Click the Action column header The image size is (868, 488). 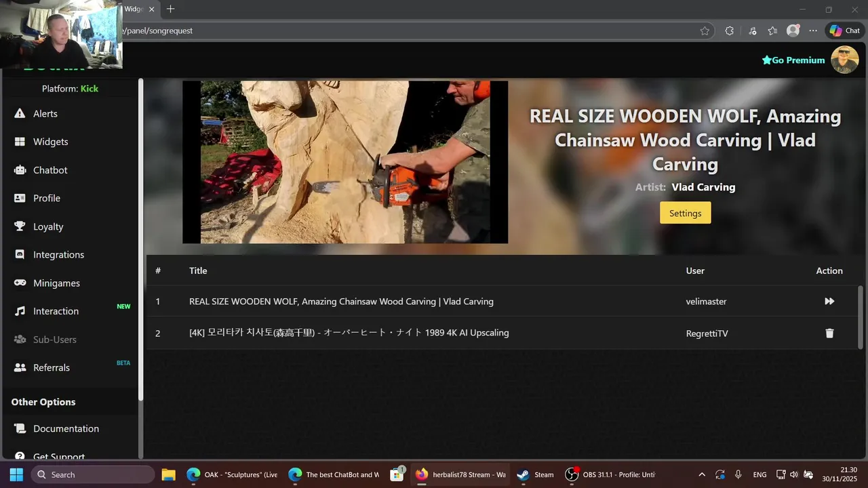click(x=829, y=270)
